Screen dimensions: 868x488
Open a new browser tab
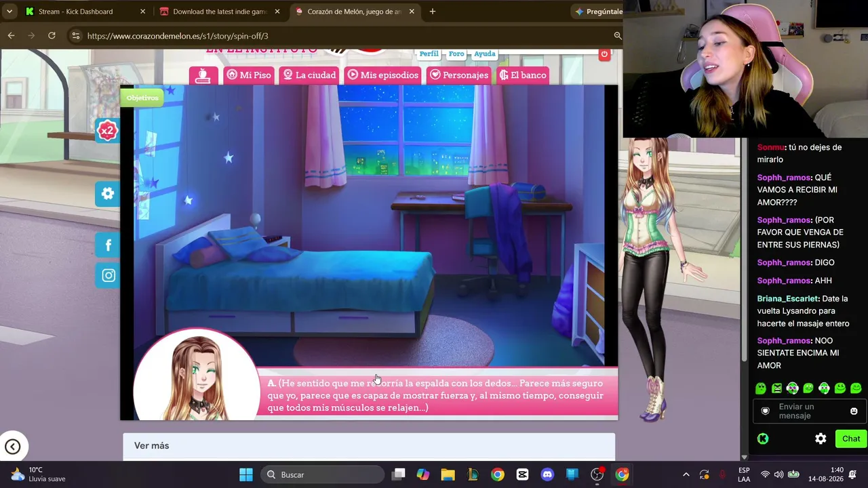tap(433, 12)
